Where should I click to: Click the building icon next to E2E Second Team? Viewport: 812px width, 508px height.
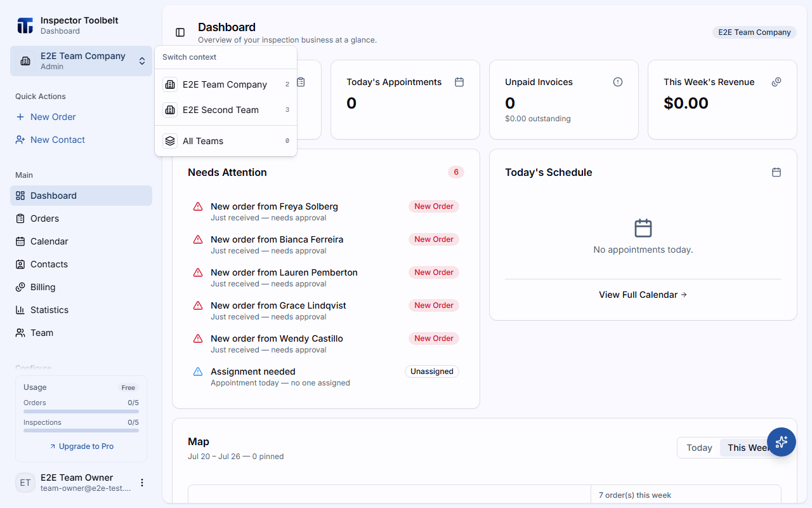(x=170, y=110)
